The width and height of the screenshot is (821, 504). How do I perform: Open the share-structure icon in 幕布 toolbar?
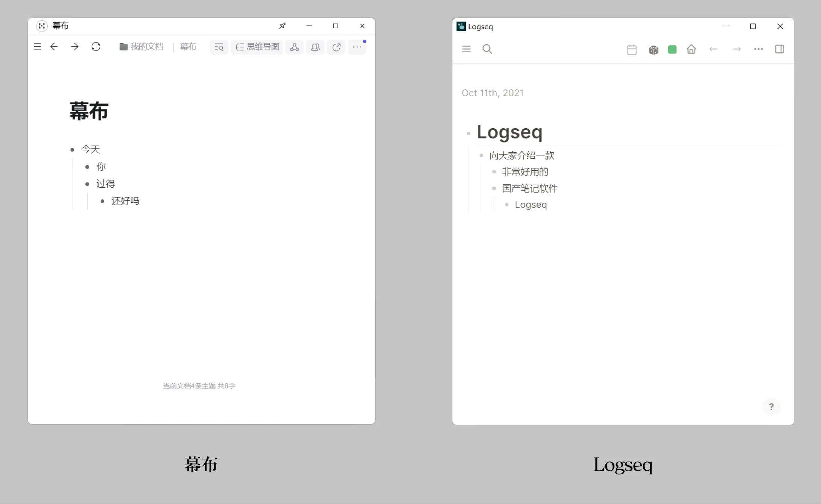[294, 47]
